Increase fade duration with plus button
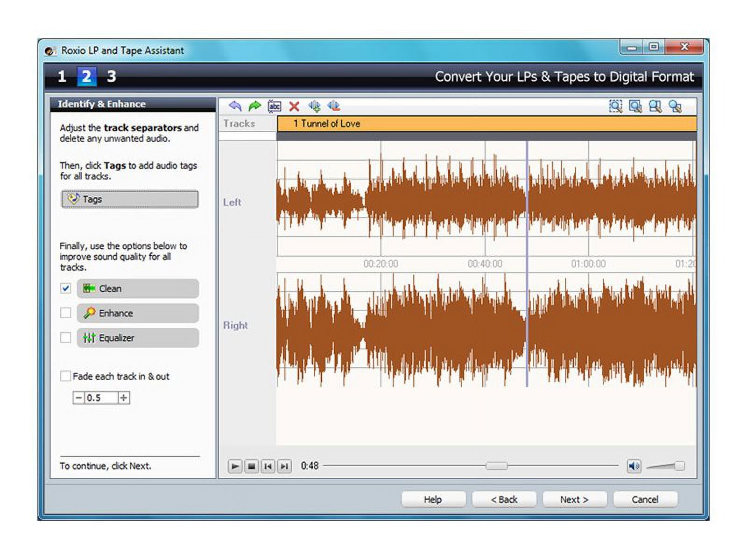This screenshot has width=747, height=560. coord(124,398)
